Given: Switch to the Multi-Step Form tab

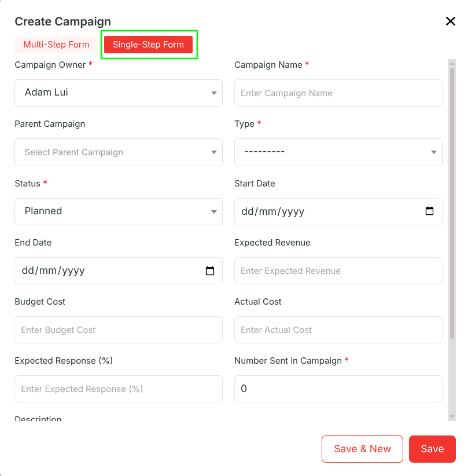Looking at the screenshot, I should 57,45.
